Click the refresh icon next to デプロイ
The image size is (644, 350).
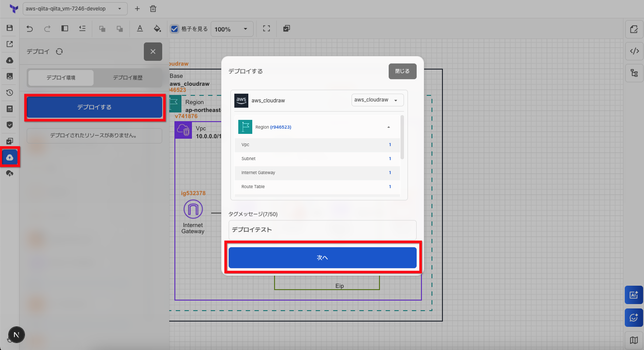(59, 52)
